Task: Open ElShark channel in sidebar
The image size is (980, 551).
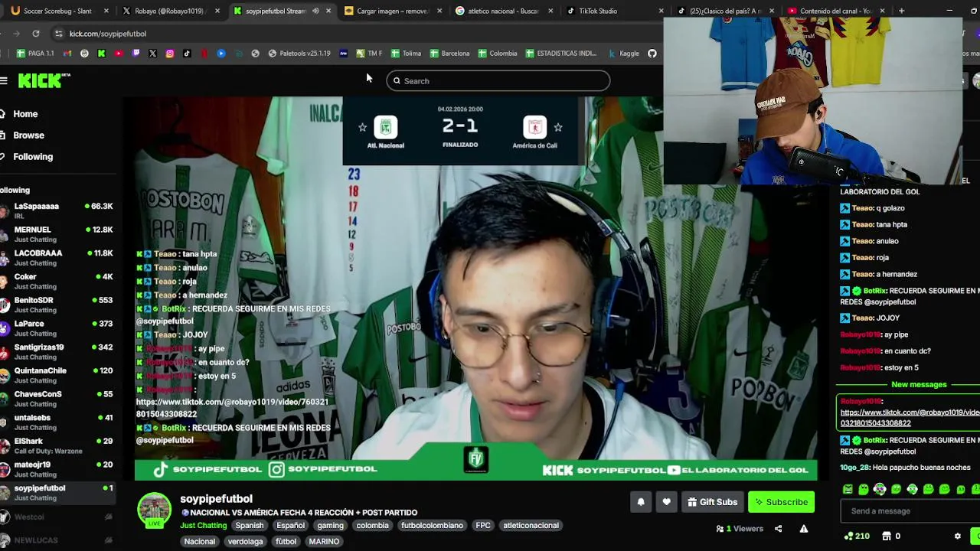Action: pos(57,446)
